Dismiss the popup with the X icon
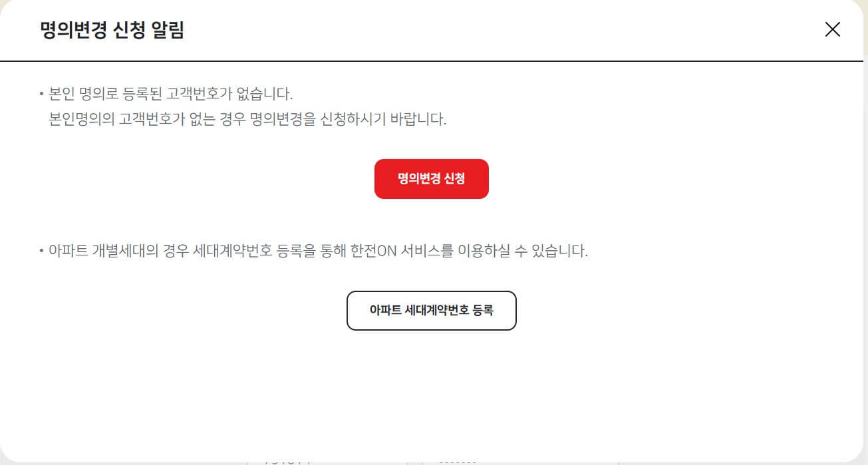868x465 pixels. 832,29
